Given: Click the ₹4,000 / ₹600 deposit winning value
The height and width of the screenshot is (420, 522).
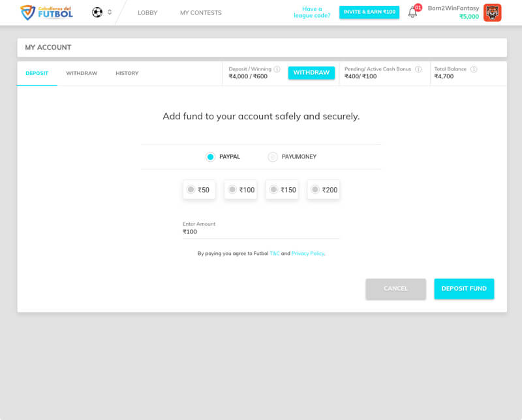Looking at the screenshot, I should coord(248,76).
